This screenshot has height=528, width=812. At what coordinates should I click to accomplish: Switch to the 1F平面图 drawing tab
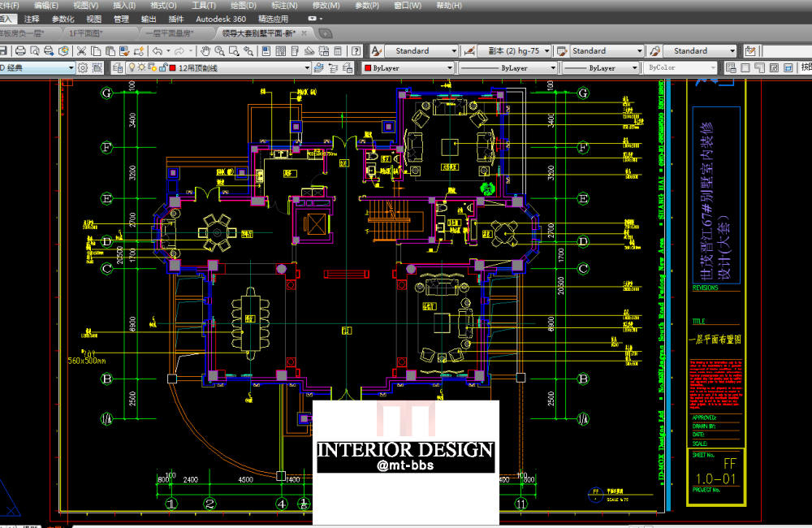click(x=86, y=33)
